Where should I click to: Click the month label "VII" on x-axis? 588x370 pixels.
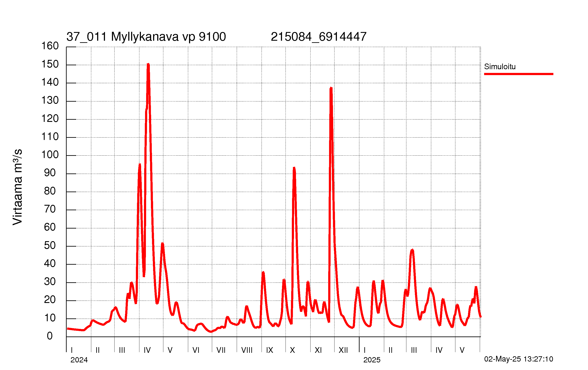(x=221, y=350)
